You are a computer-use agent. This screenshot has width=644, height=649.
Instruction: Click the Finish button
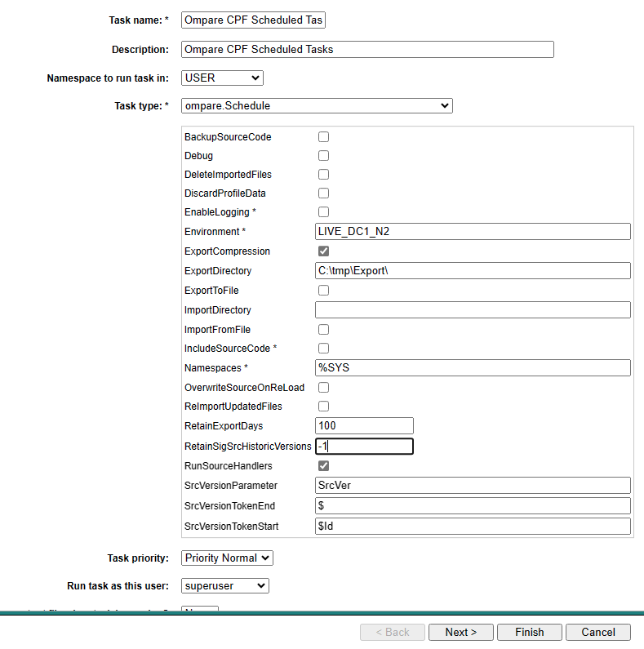click(530, 632)
